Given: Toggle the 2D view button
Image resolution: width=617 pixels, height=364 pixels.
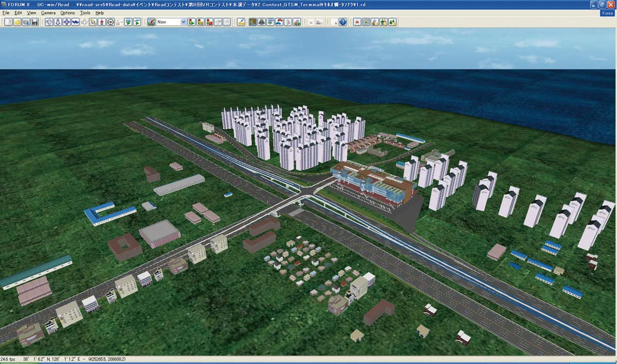Looking at the screenshot, I should (227, 22).
